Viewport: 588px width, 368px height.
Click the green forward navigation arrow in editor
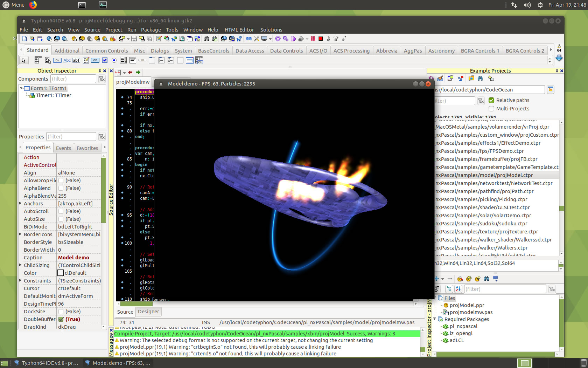click(x=138, y=73)
